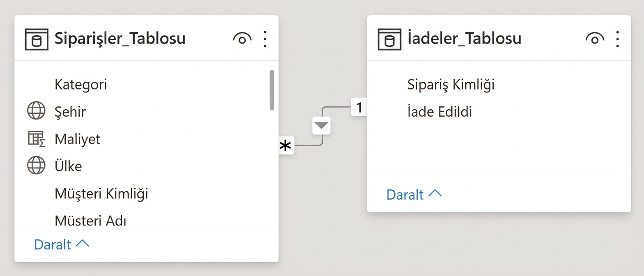Image resolution: width=644 pixels, height=276 pixels.
Task: Open the more options menu for Siparişler_Tablosu
Action: (265, 38)
